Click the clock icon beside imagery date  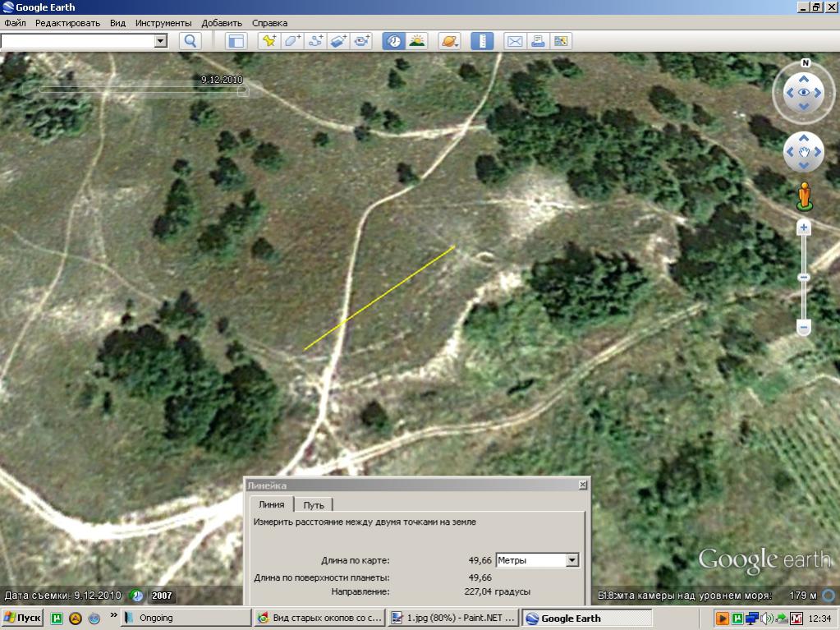point(137,596)
